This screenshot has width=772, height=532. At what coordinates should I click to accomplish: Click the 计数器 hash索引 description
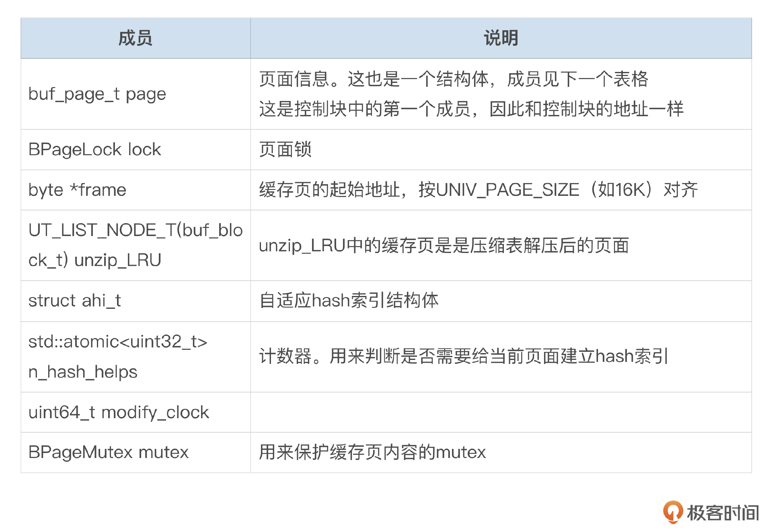click(x=463, y=356)
